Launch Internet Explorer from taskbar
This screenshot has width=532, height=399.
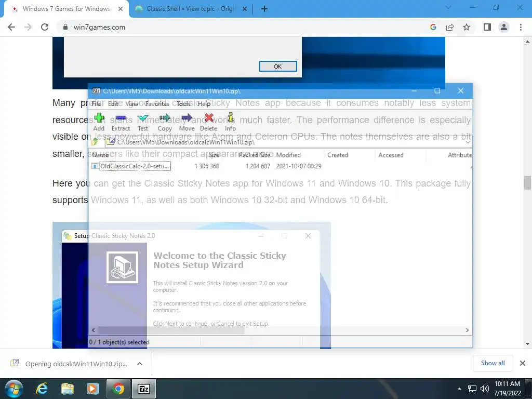(x=42, y=389)
